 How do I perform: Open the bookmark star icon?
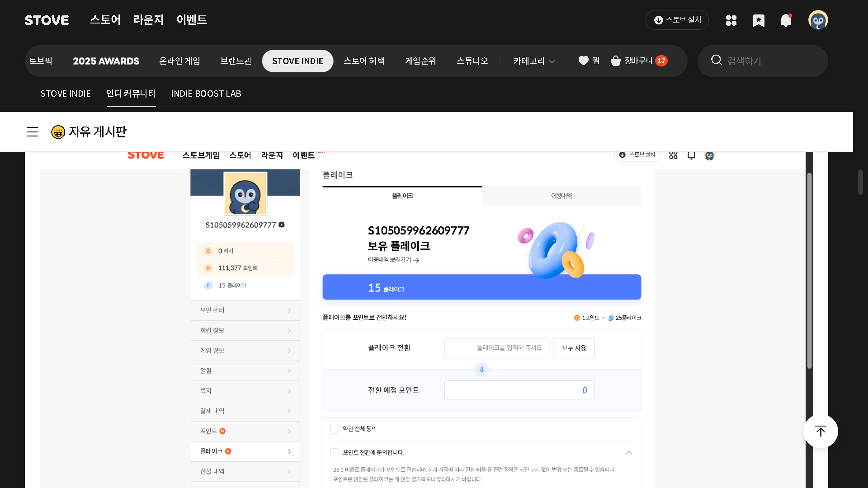click(x=759, y=20)
